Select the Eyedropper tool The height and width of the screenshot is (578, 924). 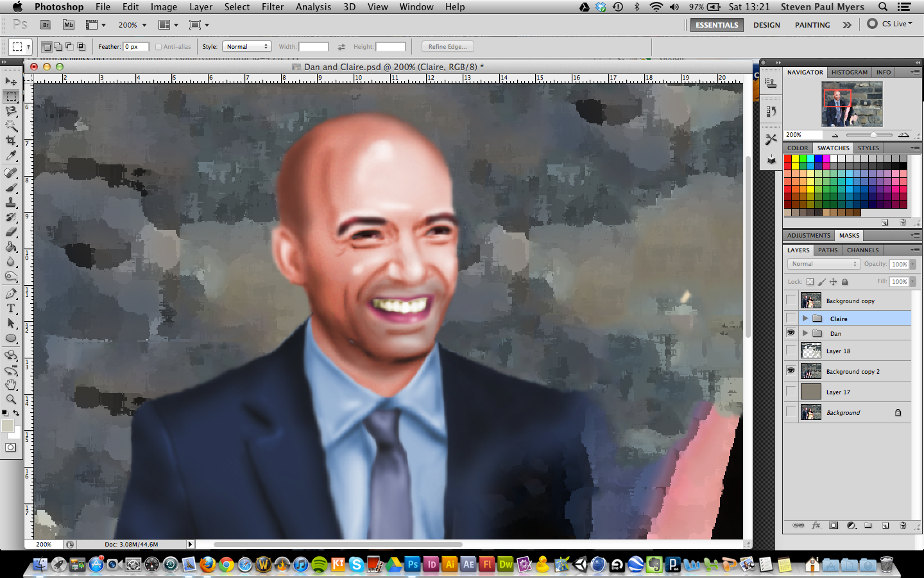11,155
